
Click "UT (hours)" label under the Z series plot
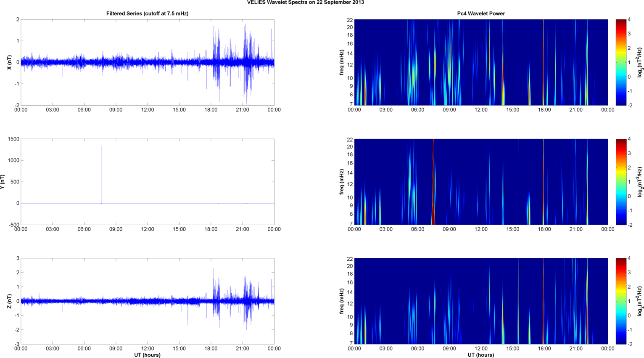148,355
